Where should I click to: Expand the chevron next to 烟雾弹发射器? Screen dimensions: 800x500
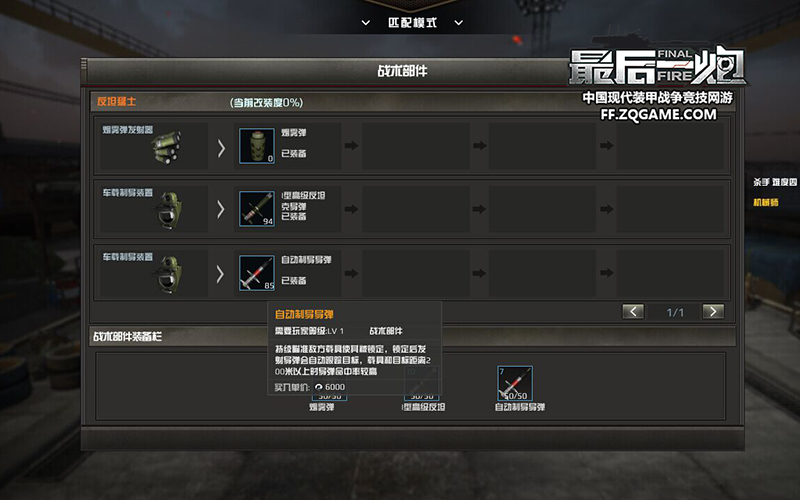click(221, 148)
